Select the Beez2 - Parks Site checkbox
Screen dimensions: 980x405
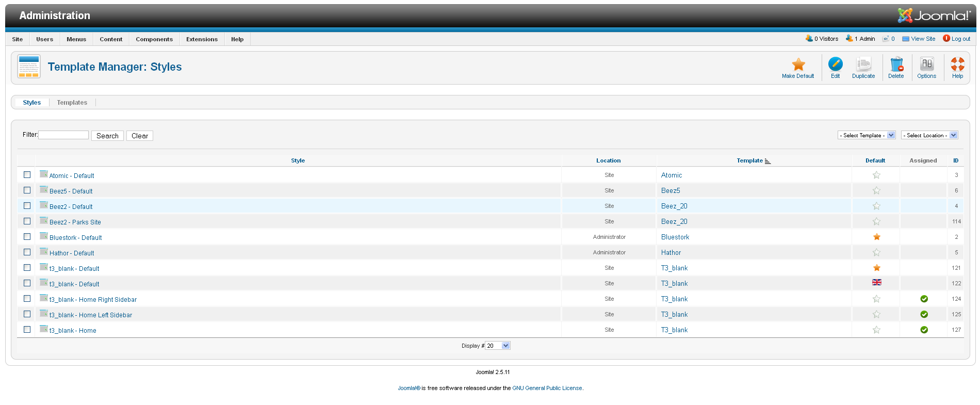27,221
